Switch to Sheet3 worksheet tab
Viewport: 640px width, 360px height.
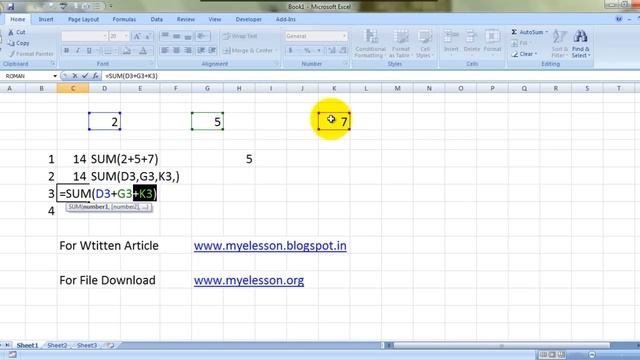87,345
